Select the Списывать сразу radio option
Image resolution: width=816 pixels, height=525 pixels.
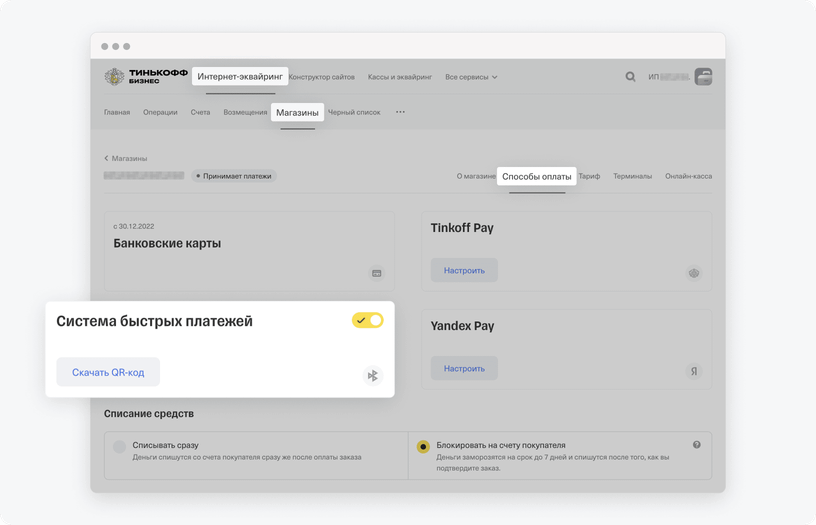point(119,446)
